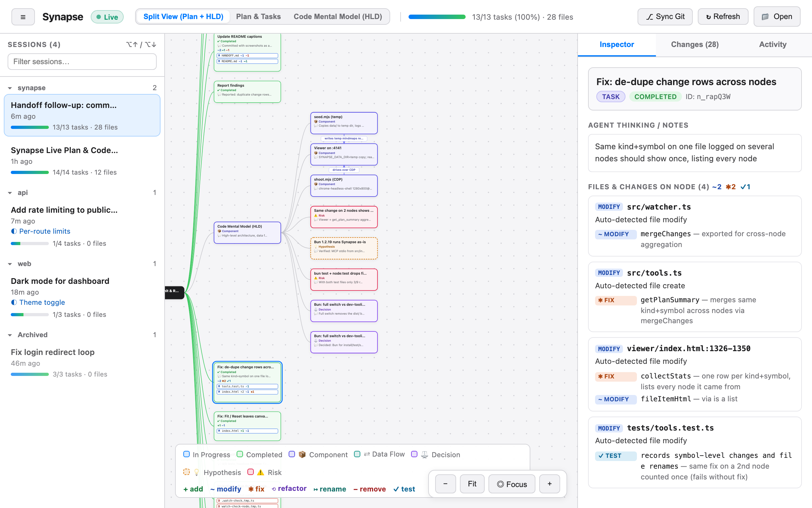Toggle the Risk legend checkbox
The width and height of the screenshot is (812, 508).
tap(251, 472)
